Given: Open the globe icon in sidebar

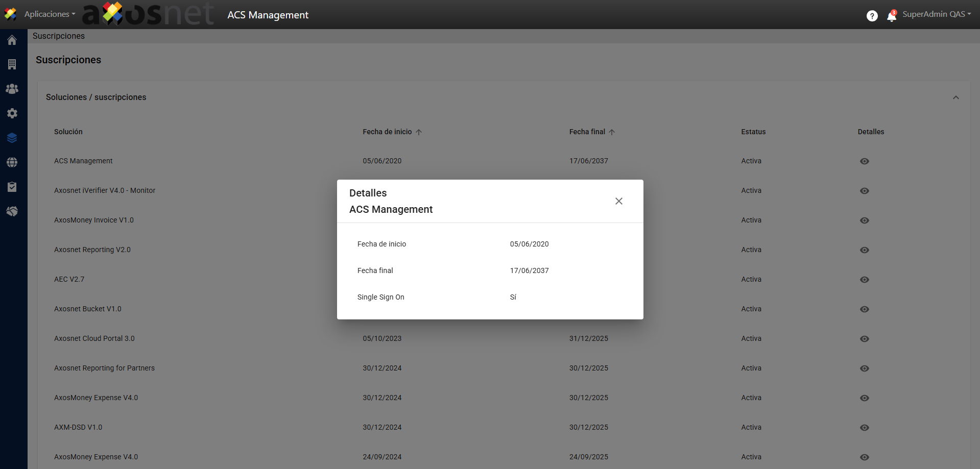Looking at the screenshot, I should [x=12, y=162].
